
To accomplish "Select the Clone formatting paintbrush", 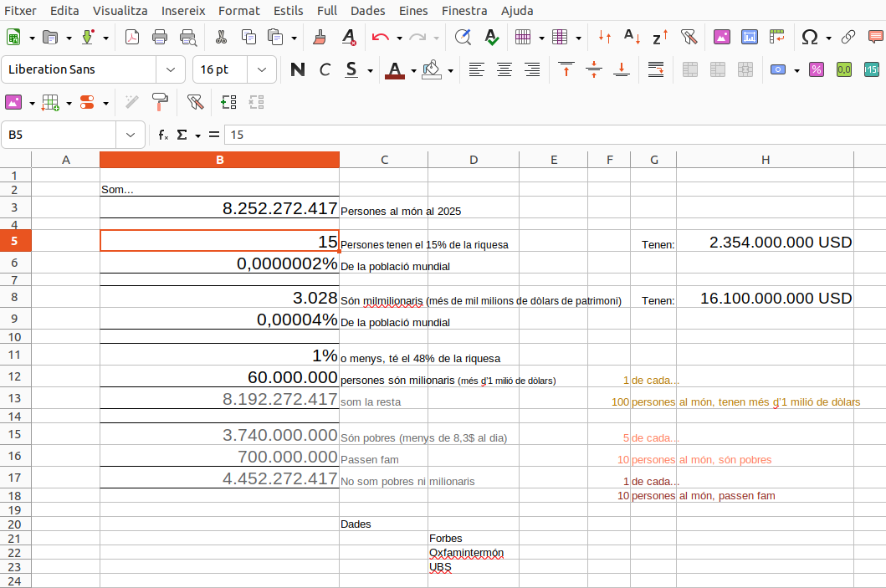I will [x=319, y=38].
